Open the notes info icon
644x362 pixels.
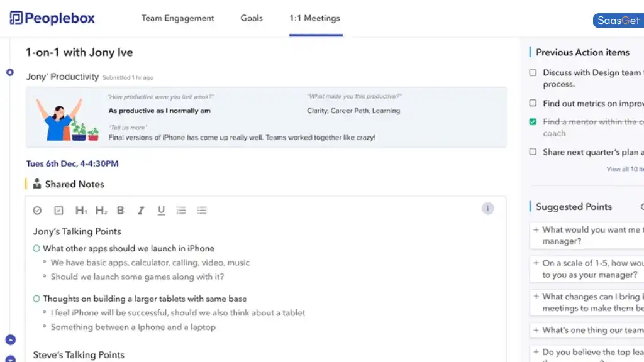point(487,209)
